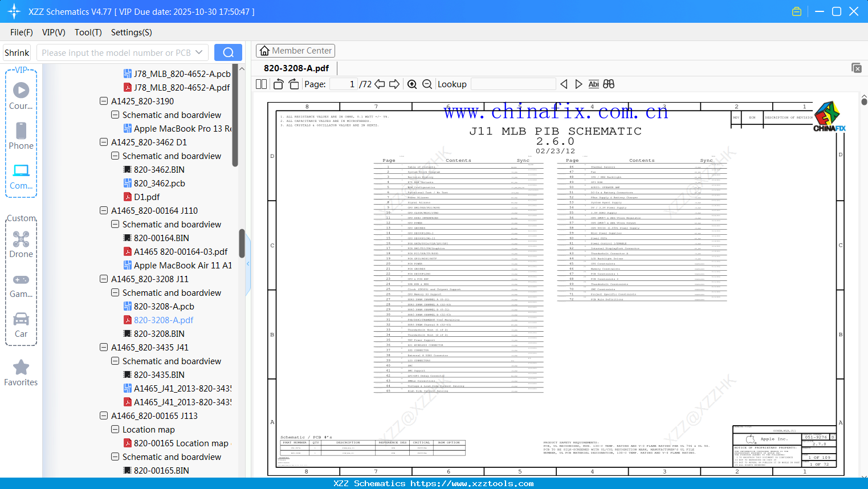Go to the previous PDF page
868x489 pixels.
click(x=380, y=84)
